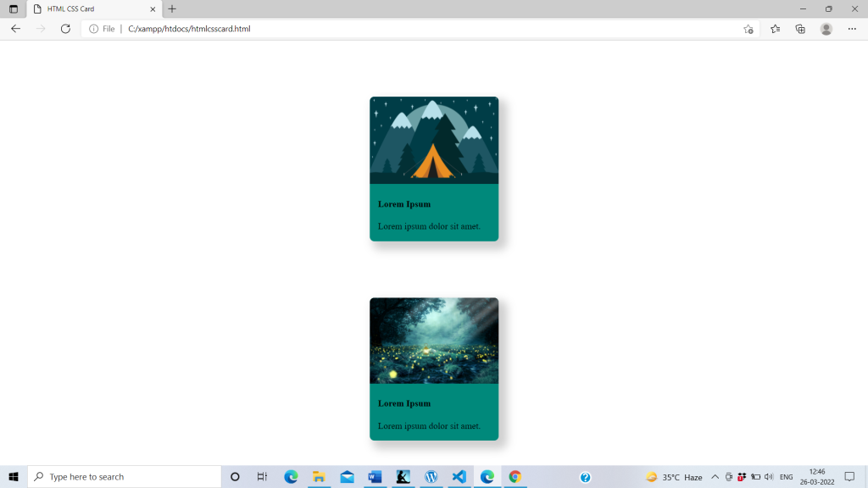Image resolution: width=868 pixels, height=488 pixels.
Task: Click first card's 'Lorem ipsum dolor sit amet.'
Action: [x=429, y=226]
